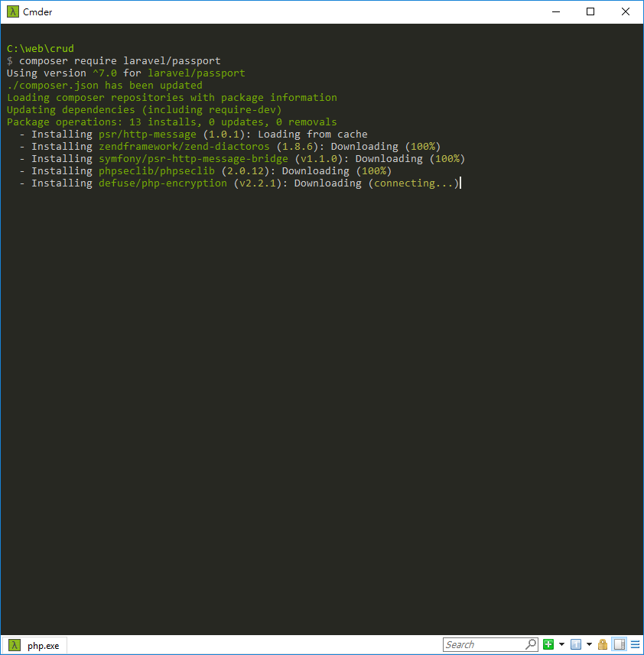Click the 'phpseclib/phpseclib' package name
This screenshot has width=644, height=655.
pos(156,171)
